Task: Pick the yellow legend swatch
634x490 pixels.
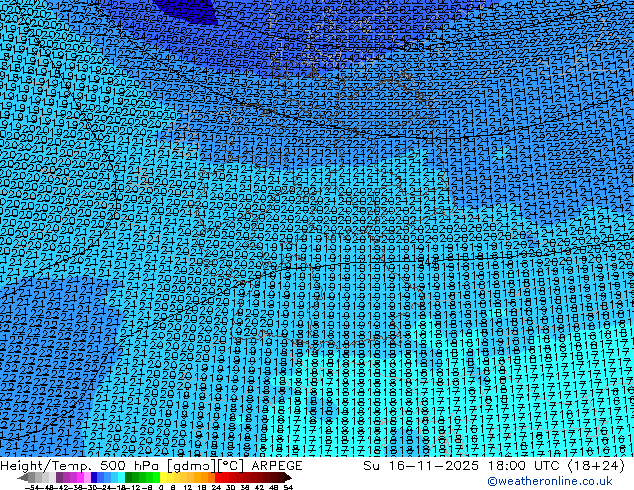Action: [x=163, y=477]
